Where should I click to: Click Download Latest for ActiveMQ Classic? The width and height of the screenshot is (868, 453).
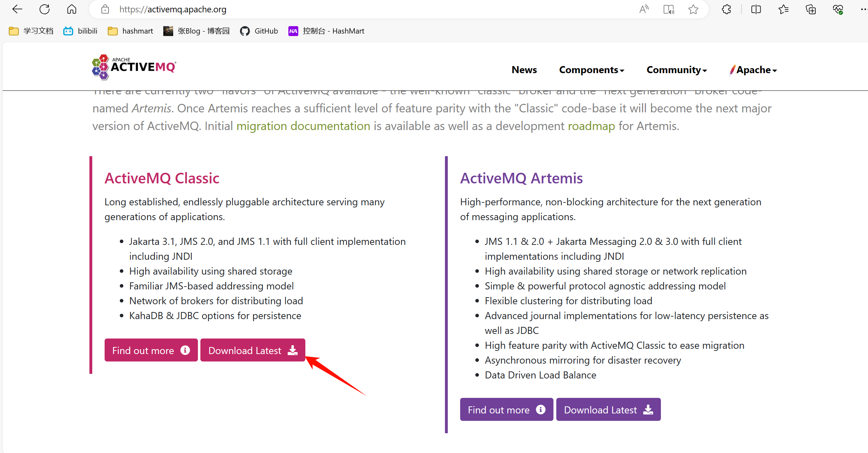click(x=253, y=350)
